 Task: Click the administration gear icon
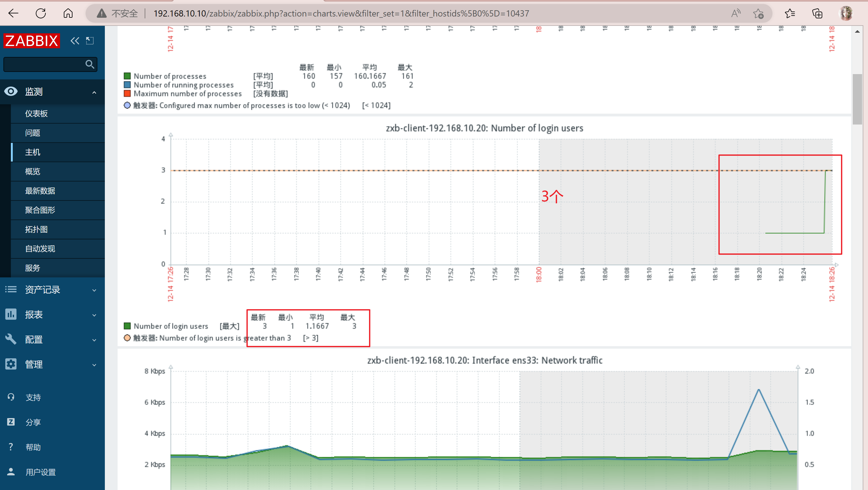(11, 364)
